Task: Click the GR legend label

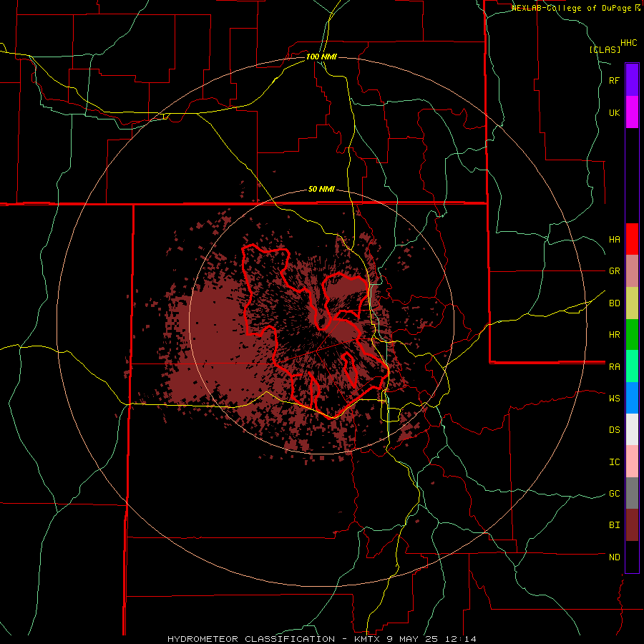Action: click(x=614, y=271)
